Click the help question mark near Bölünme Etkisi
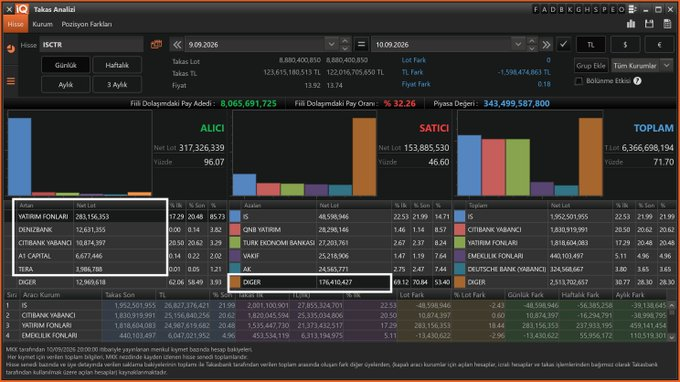This screenshot has width=680, height=382. [x=637, y=81]
